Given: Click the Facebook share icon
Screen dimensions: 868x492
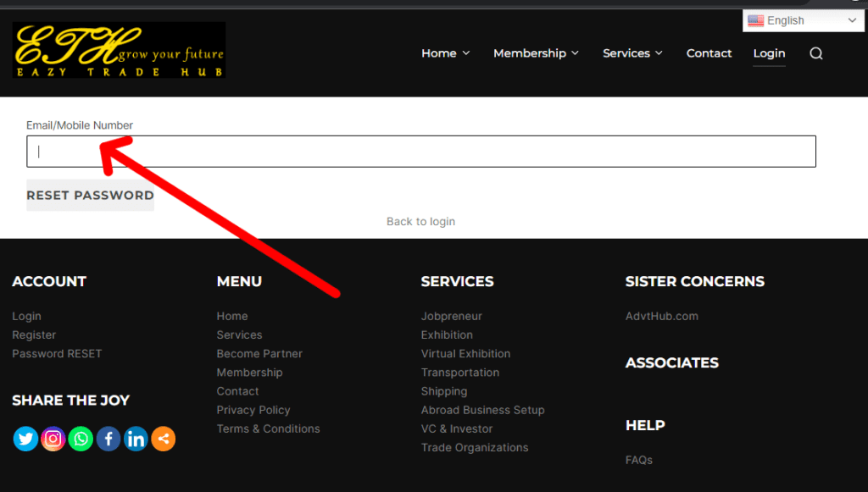Looking at the screenshot, I should [x=108, y=439].
